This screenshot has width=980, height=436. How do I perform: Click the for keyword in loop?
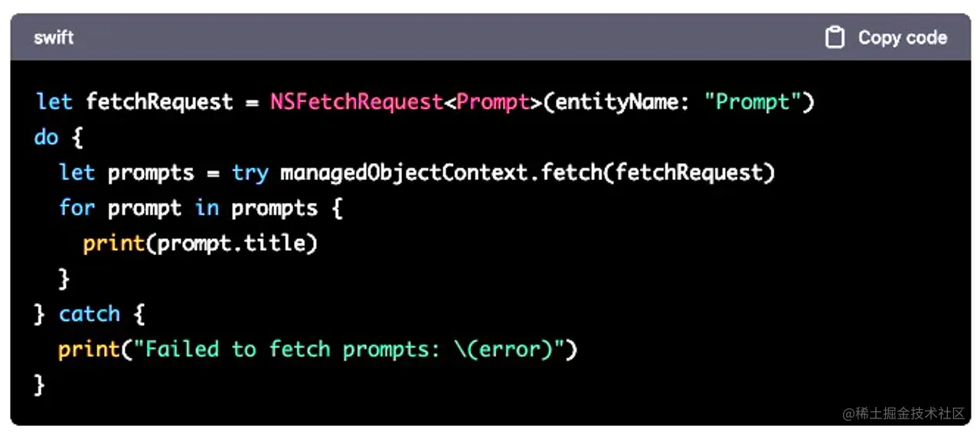coord(77,208)
